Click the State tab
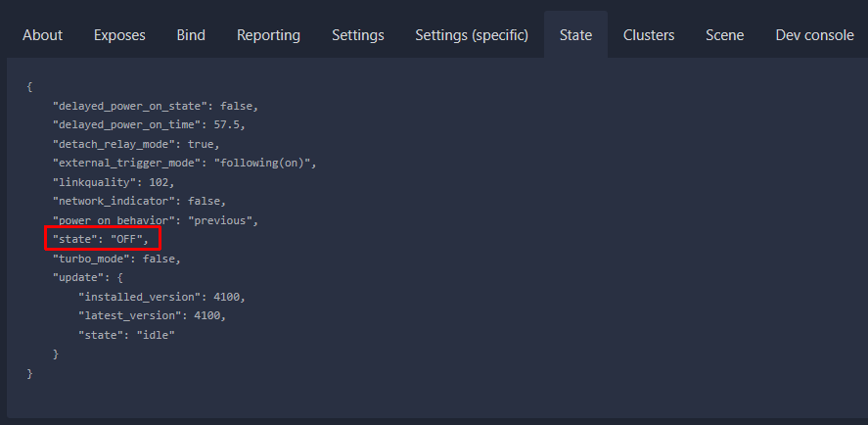 tap(575, 35)
